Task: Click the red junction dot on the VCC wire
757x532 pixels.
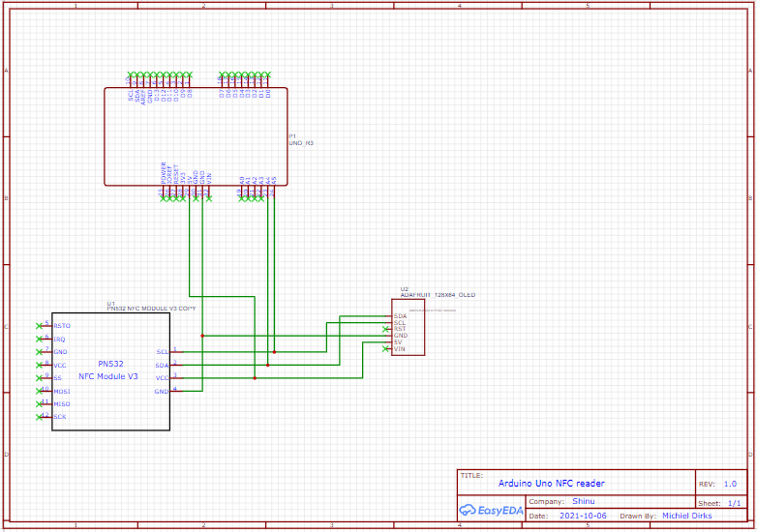Action: pyautogui.click(x=255, y=378)
